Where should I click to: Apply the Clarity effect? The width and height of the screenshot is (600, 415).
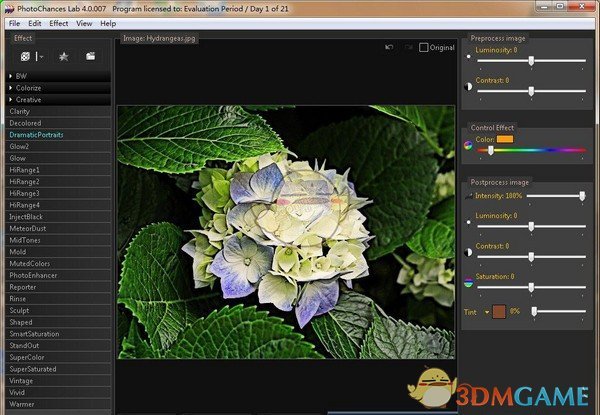tap(59, 111)
